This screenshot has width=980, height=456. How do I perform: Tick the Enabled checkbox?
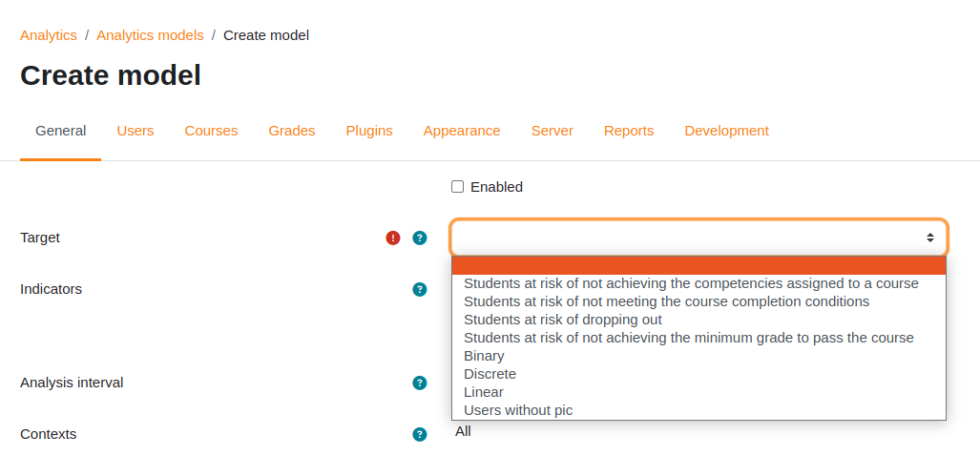point(457,187)
